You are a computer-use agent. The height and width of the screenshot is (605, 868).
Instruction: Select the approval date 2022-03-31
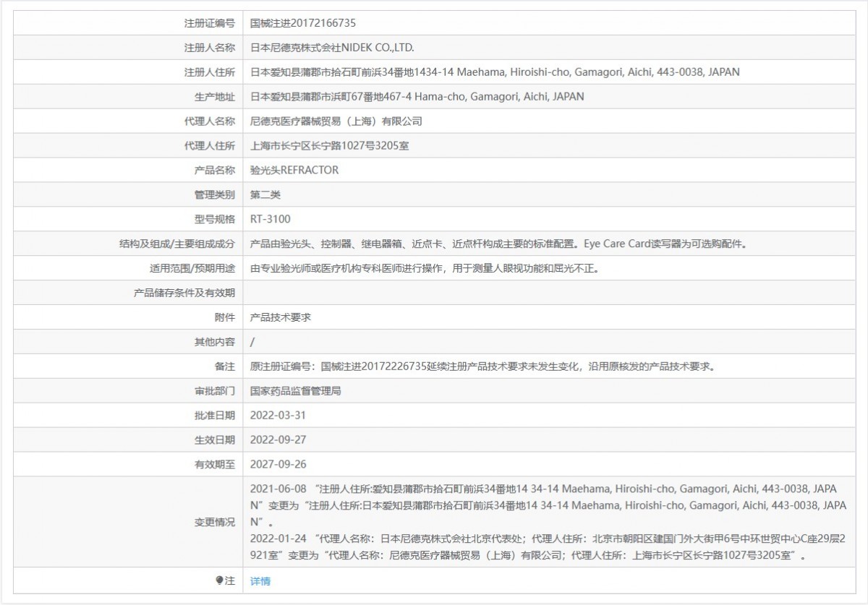point(278,416)
